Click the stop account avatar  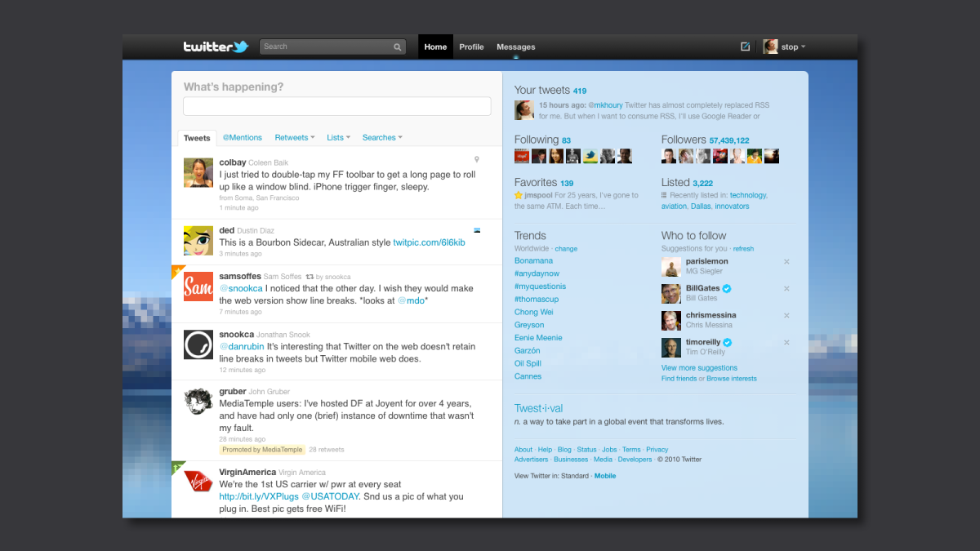(x=770, y=47)
